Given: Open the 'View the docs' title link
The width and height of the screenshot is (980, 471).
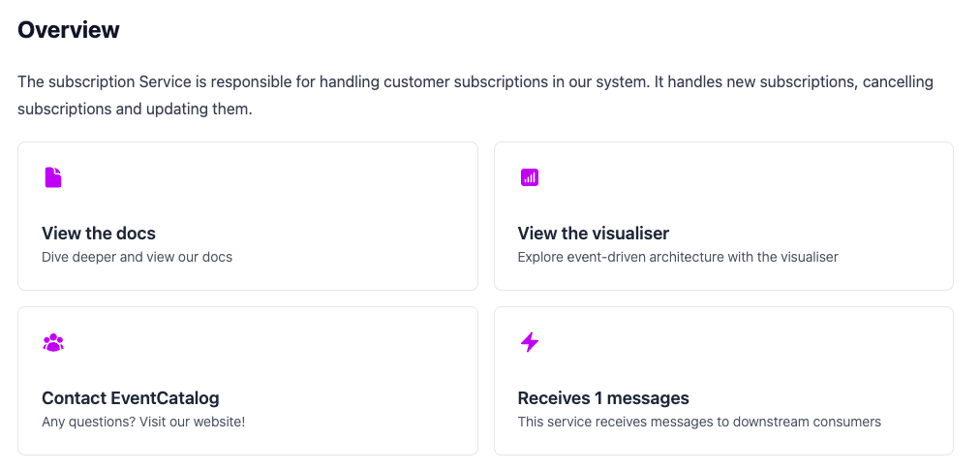Looking at the screenshot, I should click(x=99, y=234).
